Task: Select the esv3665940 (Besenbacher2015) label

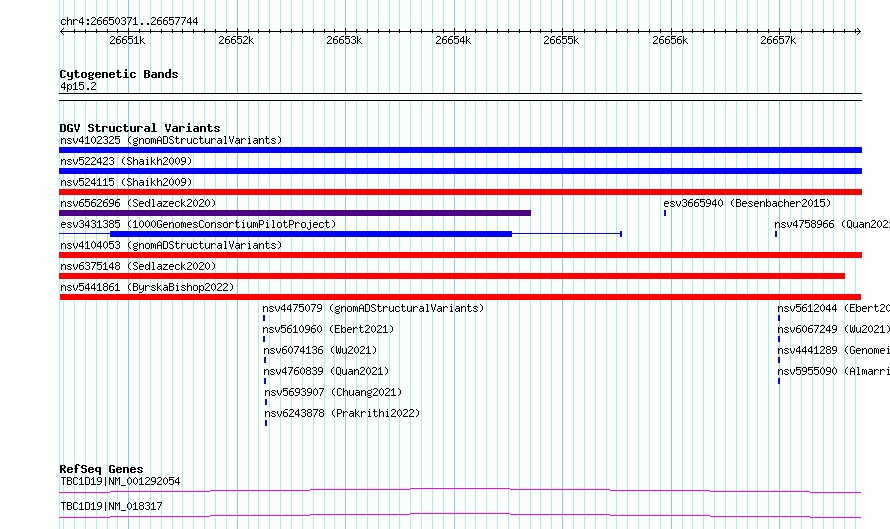Action: click(747, 203)
